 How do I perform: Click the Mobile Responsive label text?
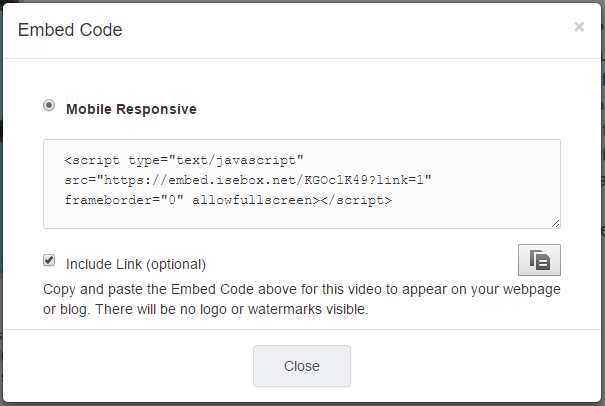pyautogui.click(x=131, y=109)
